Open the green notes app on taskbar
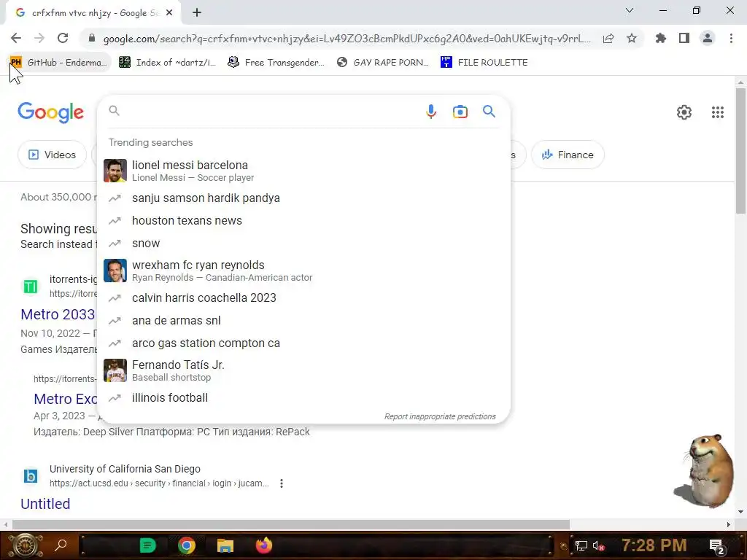This screenshot has height=560, width=747. [x=147, y=545]
